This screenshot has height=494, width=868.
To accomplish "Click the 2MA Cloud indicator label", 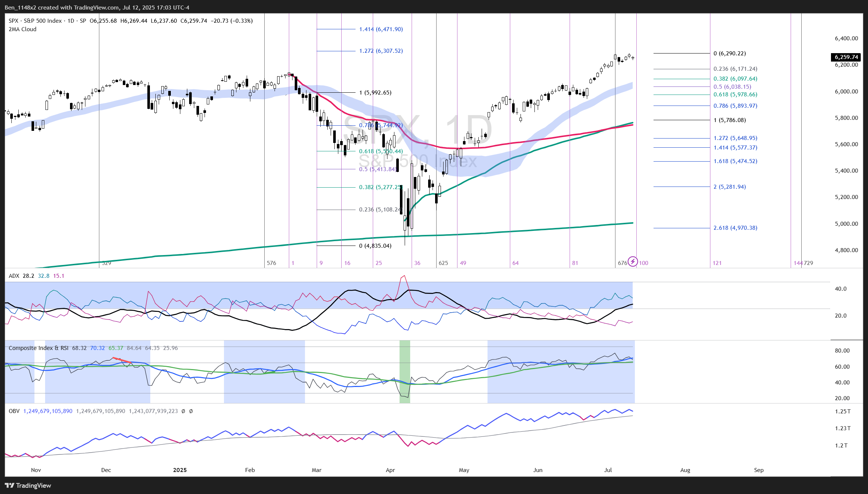I will 23,29.
